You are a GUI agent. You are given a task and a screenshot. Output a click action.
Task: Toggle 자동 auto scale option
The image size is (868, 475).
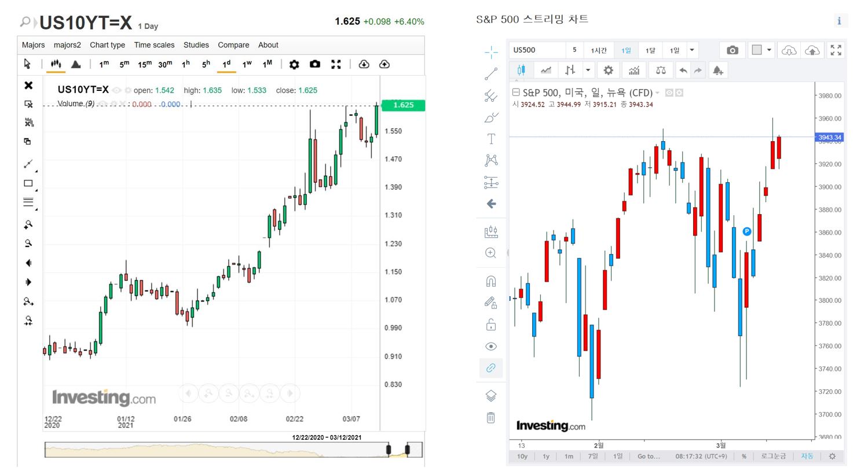point(807,456)
